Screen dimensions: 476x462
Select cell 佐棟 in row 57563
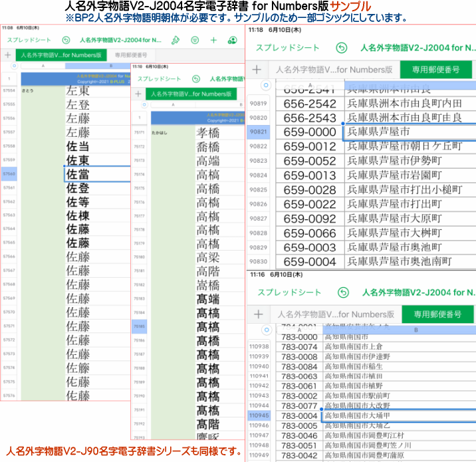(98, 215)
